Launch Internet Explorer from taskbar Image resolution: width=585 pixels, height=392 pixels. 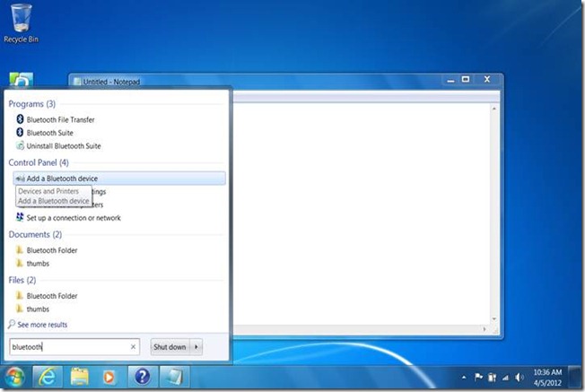click(46, 377)
